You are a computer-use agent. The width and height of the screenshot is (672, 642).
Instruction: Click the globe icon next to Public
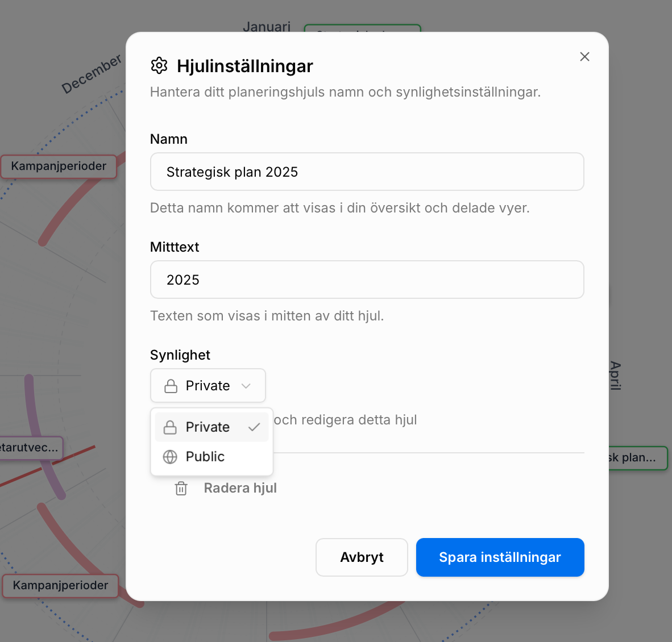[x=170, y=457]
